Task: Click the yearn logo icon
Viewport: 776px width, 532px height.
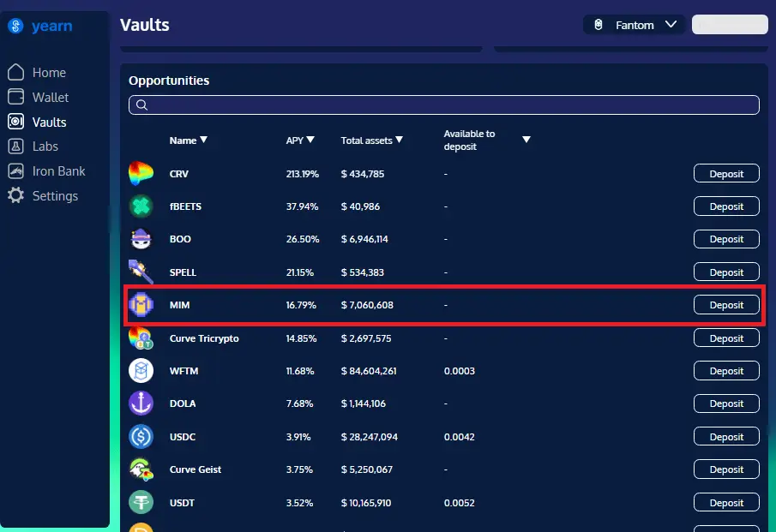Action: click(15, 27)
